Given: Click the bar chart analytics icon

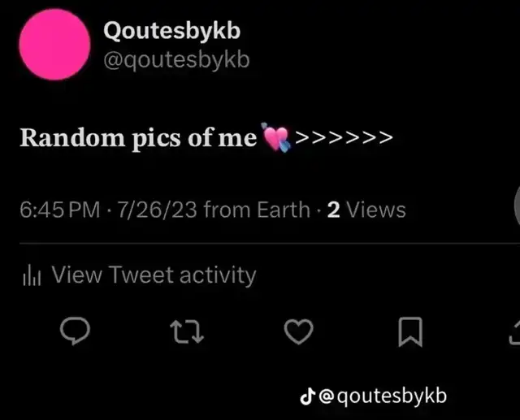Looking at the screenshot, I should tap(32, 275).
